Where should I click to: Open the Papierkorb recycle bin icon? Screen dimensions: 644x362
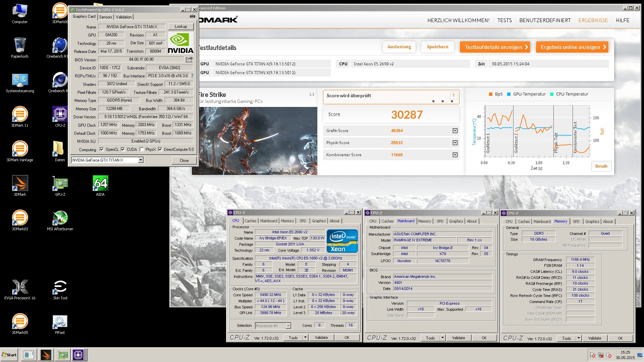coord(20,48)
